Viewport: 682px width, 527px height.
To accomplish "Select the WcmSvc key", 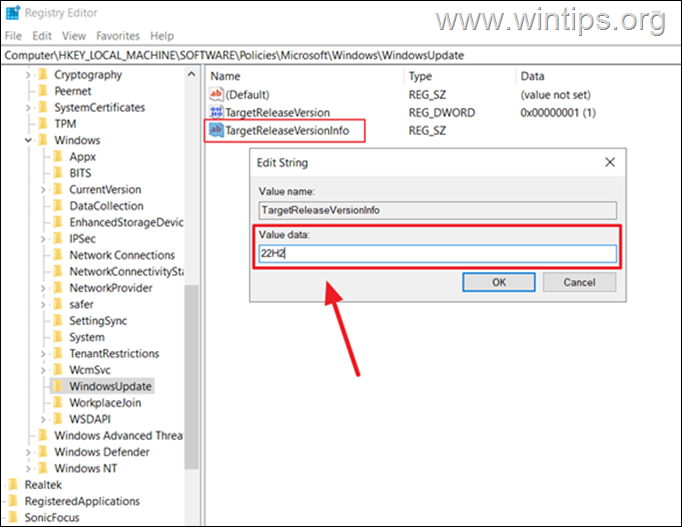I will (90, 370).
